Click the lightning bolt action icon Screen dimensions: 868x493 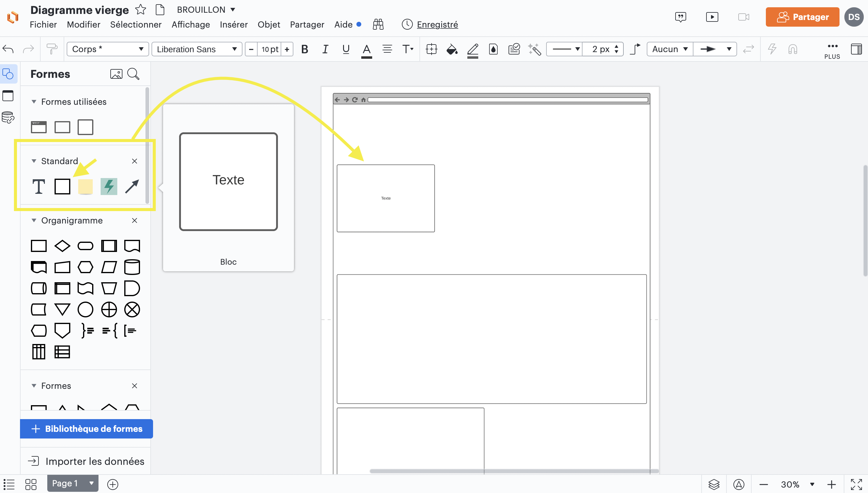772,49
